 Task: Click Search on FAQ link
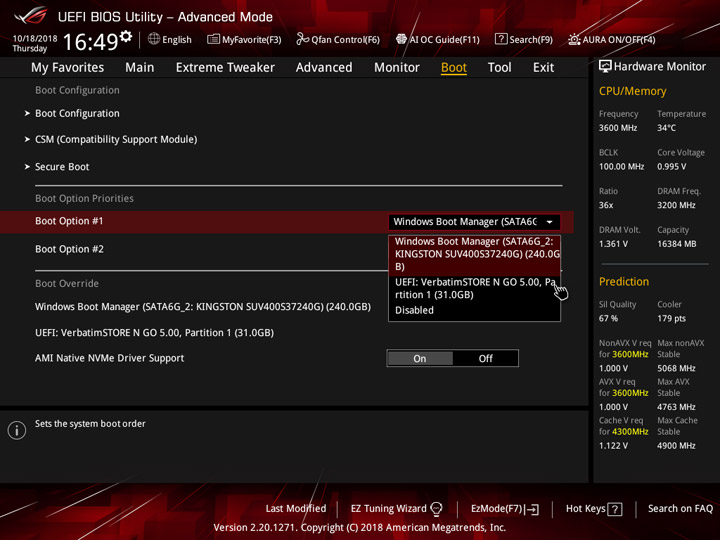680,509
